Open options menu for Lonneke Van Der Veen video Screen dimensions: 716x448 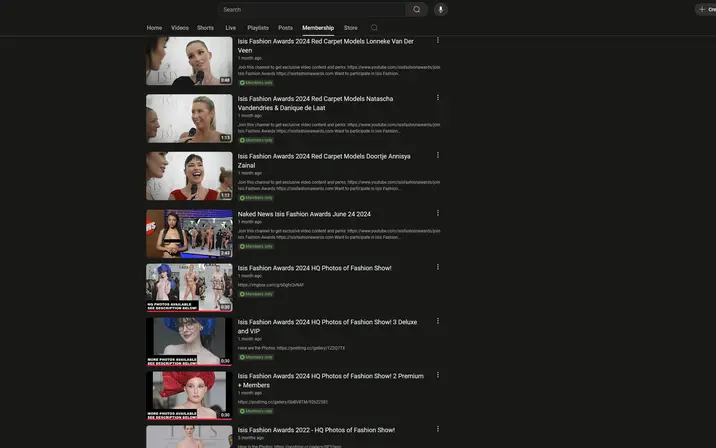pyautogui.click(x=437, y=41)
